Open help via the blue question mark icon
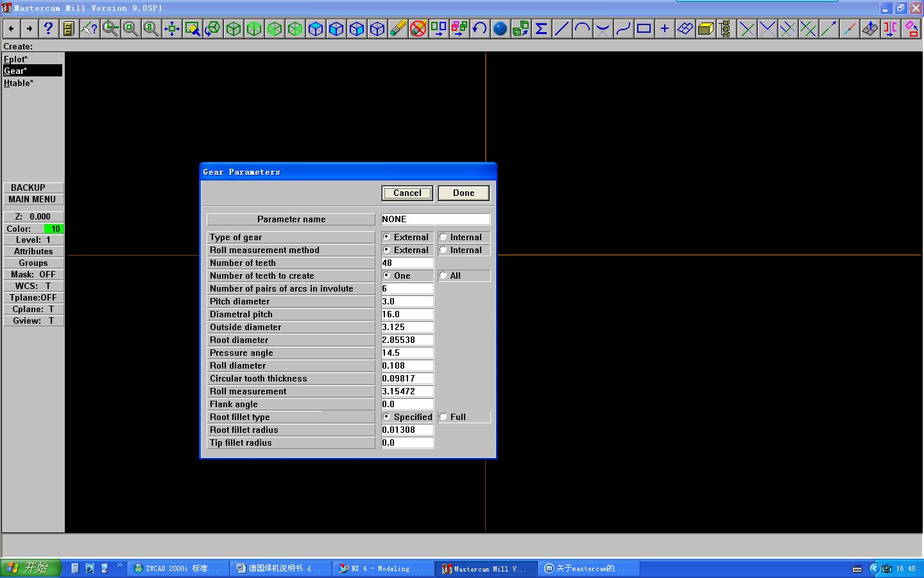924x578 pixels. [48, 28]
